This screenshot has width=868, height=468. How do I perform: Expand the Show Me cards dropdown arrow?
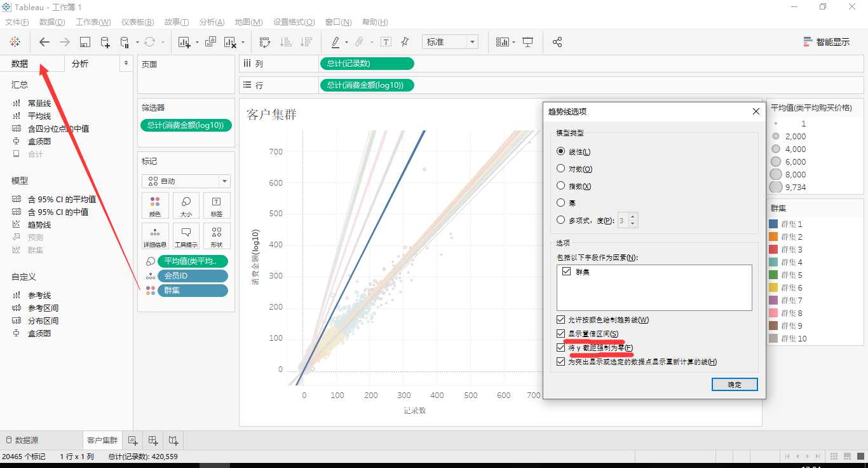pyautogui.click(x=513, y=43)
